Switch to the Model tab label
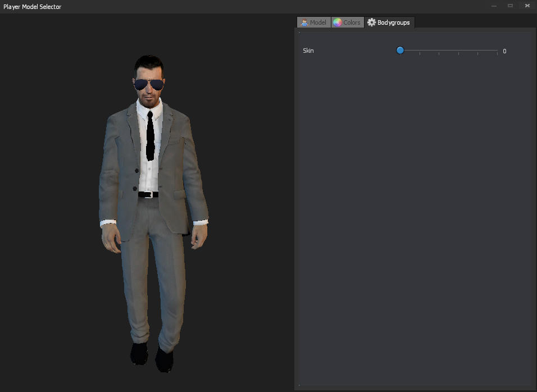This screenshot has height=392, width=537. 318,22
